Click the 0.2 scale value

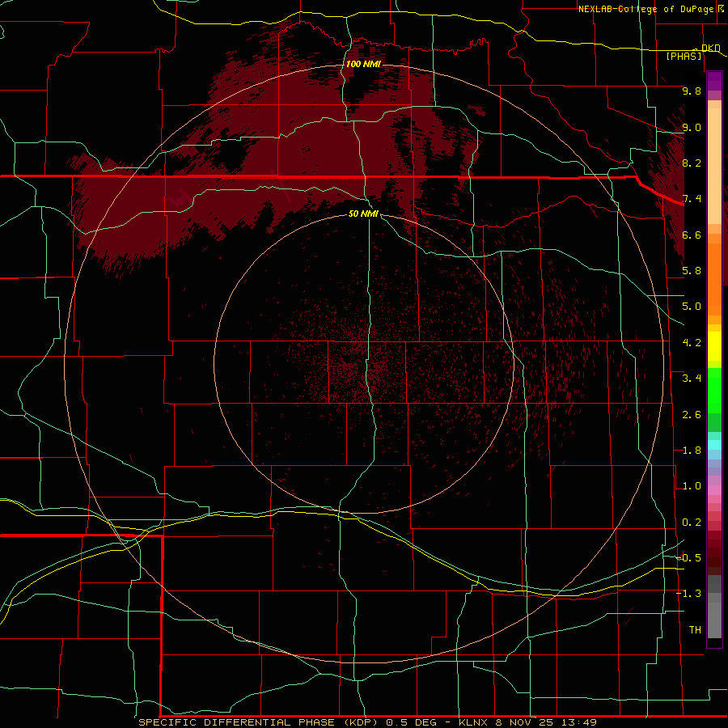click(x=692, y=523)
